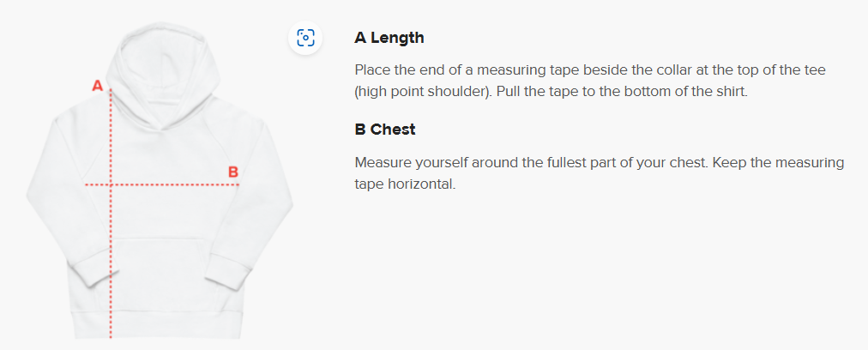Click the red letter B marker
The width and height of the screenshot is (868, 350).
click(x=233, y=172)
